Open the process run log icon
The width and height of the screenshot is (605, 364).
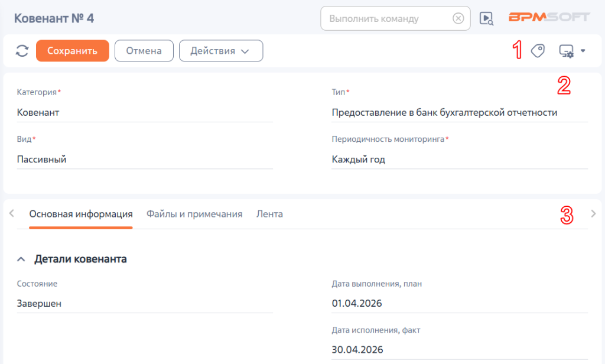coord(486,18)
